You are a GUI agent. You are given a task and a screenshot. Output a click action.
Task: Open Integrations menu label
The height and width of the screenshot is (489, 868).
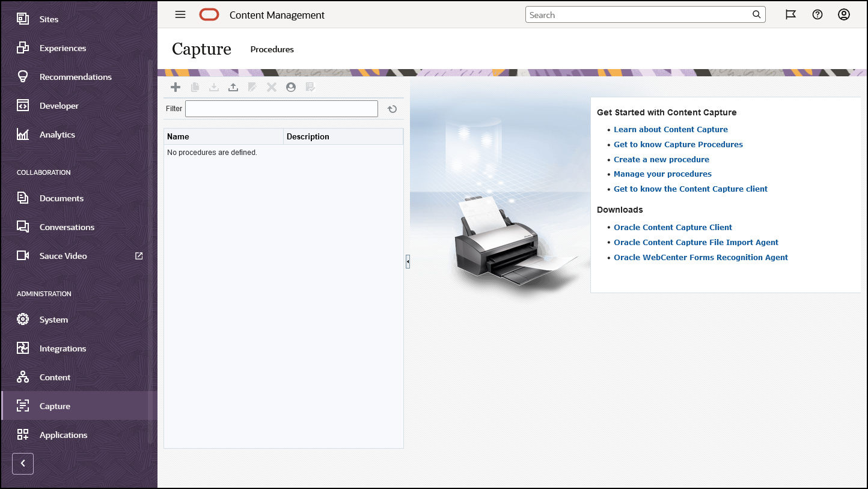click(x=63, y=348)
